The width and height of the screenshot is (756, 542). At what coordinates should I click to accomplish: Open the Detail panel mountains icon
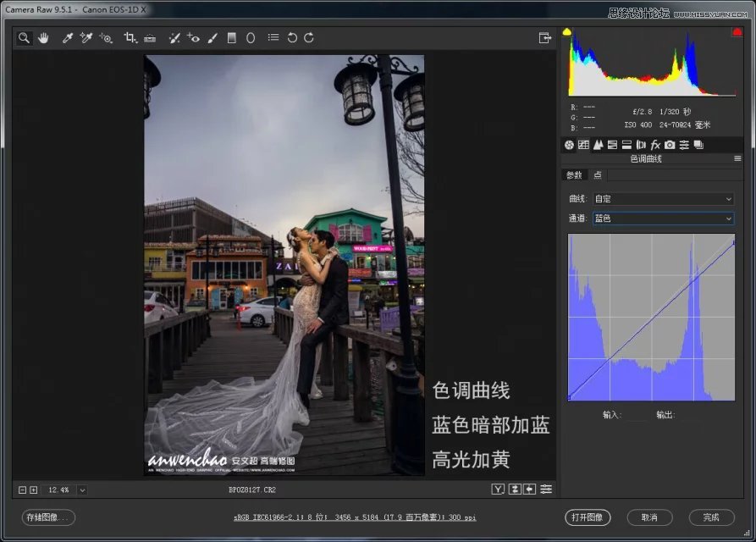[598, 145]
